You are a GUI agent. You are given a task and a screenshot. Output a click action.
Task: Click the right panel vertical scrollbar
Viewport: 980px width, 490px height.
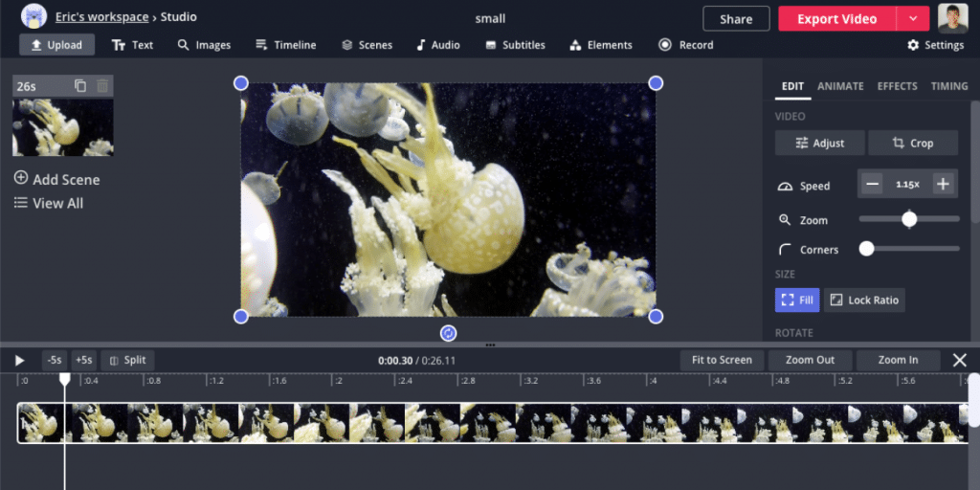coord(975,161)
